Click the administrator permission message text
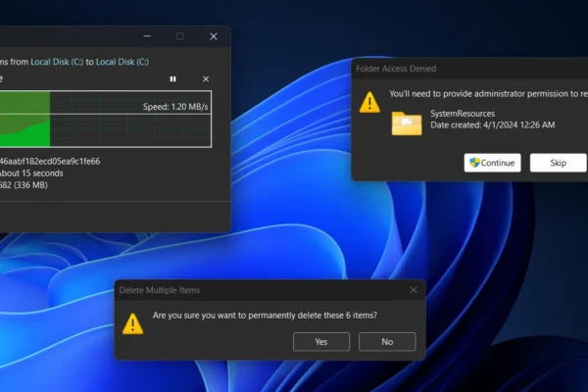588x392 pixels. (488, 94)
